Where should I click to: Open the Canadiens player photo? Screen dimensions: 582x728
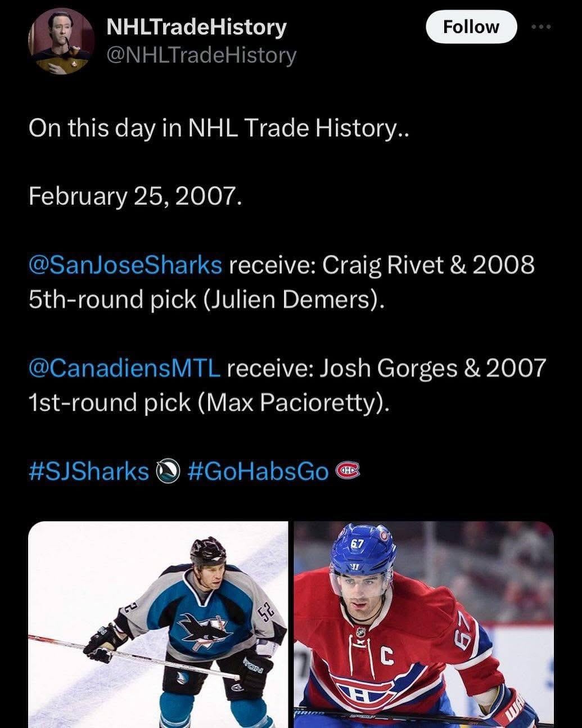(424, 624)
